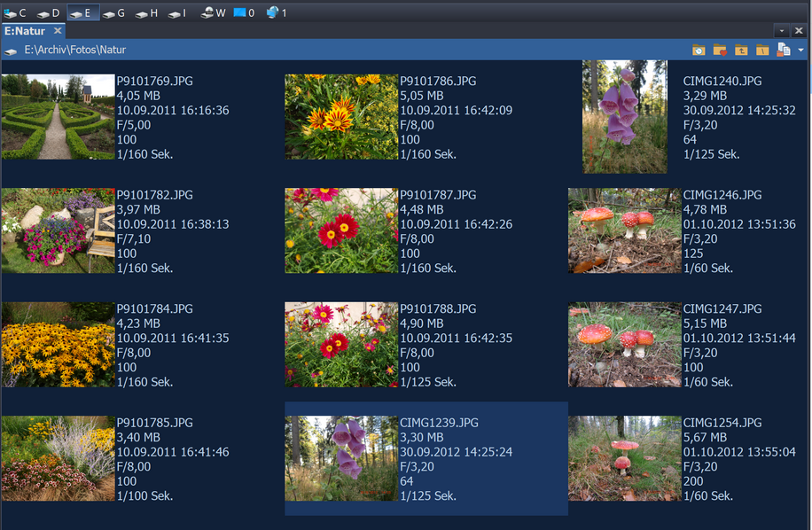Open the tab list dropdown arrow
Image resolution: width=812 pixels, height=530 pixels.
[783, 31]
